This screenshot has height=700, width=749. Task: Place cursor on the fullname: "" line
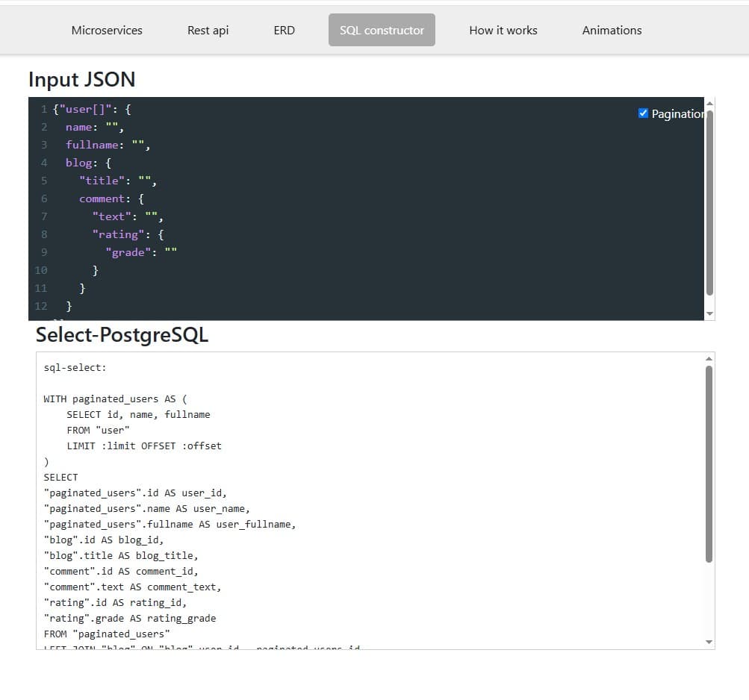108,146
